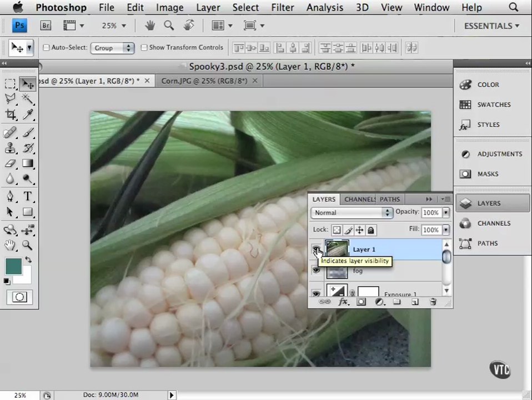This screenshot has height=400, width=532.
Task: Reset to default foreground and background colors
Action: click(7, 281)
